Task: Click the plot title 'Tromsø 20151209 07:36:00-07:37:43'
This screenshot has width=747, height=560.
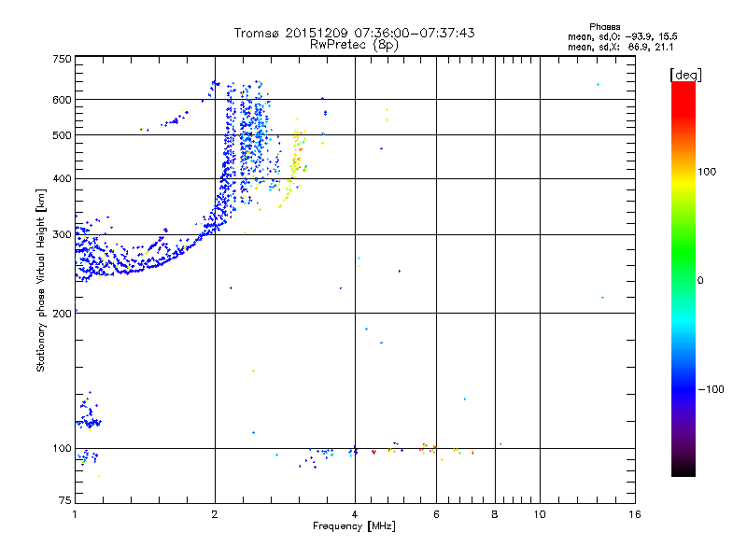Action: click(354, 33)
